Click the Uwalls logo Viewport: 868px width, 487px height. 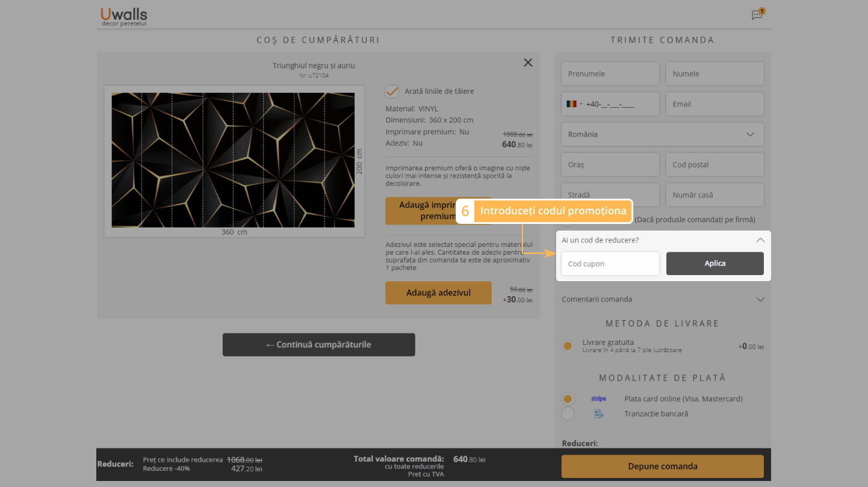[124, 16]
